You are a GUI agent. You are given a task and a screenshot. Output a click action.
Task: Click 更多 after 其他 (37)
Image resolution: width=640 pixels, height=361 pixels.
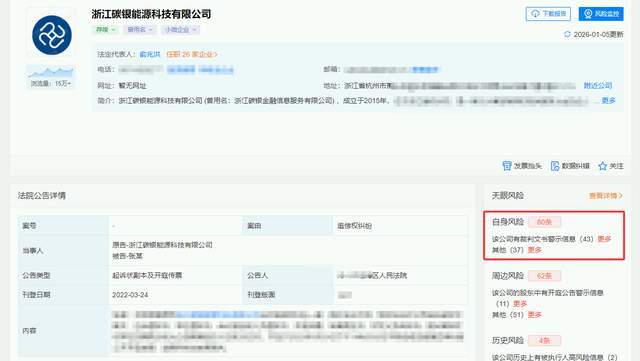pos(534,250)
